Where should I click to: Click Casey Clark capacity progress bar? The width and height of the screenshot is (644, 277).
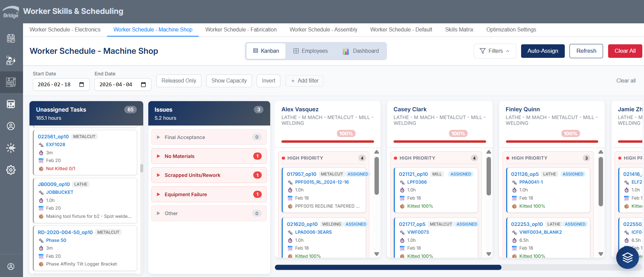pos(440,141)
